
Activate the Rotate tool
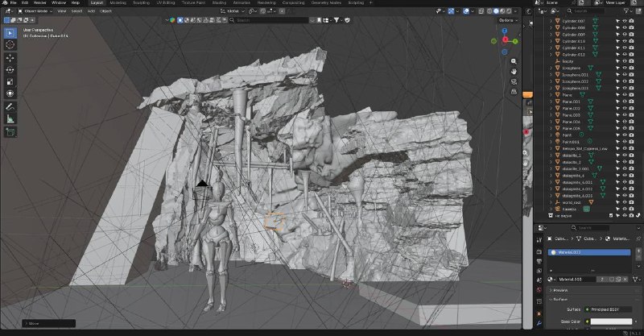coord(10,70)
